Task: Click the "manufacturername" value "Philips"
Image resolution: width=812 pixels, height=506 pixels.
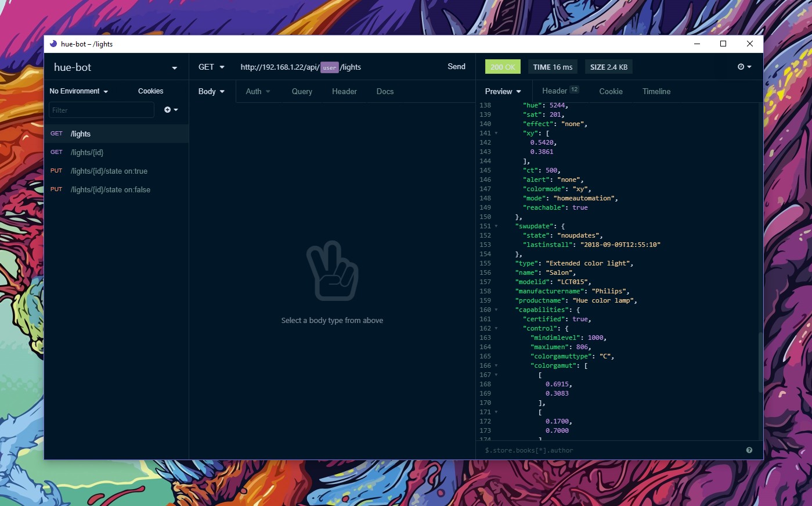Action: pyautogui.click(x=609, y=291)
